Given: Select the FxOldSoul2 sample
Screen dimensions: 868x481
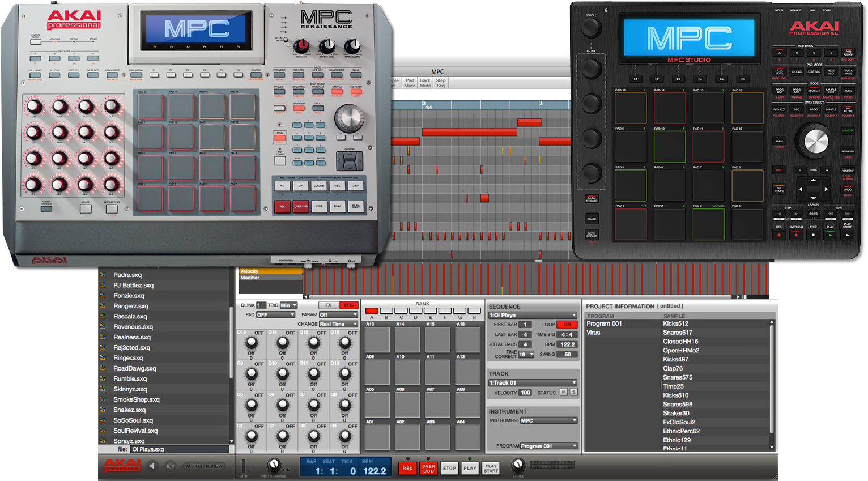Looking at the screenshot, I should tap(679, 422).
